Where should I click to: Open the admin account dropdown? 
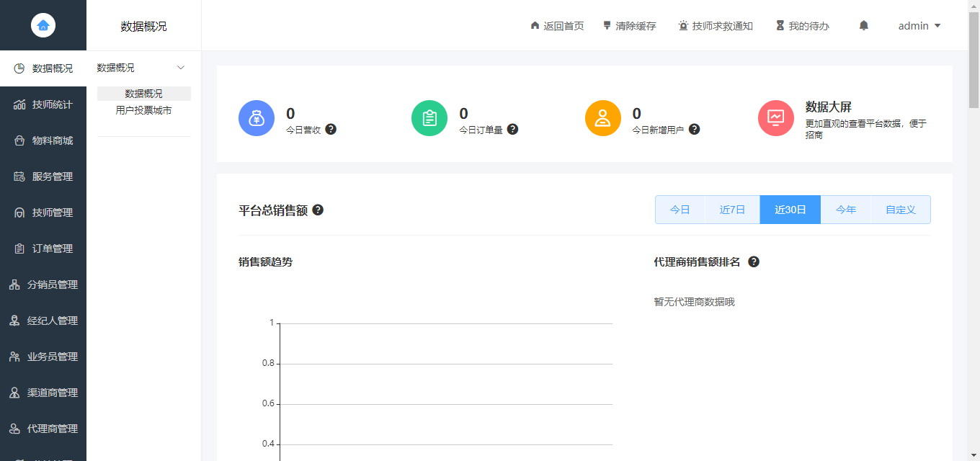(919, 26)
